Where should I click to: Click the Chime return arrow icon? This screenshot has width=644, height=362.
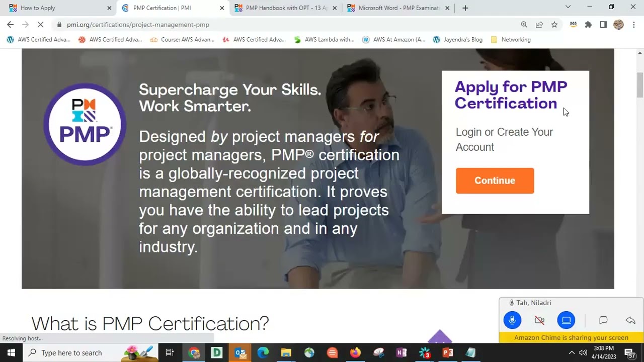[x=630, y=320]
